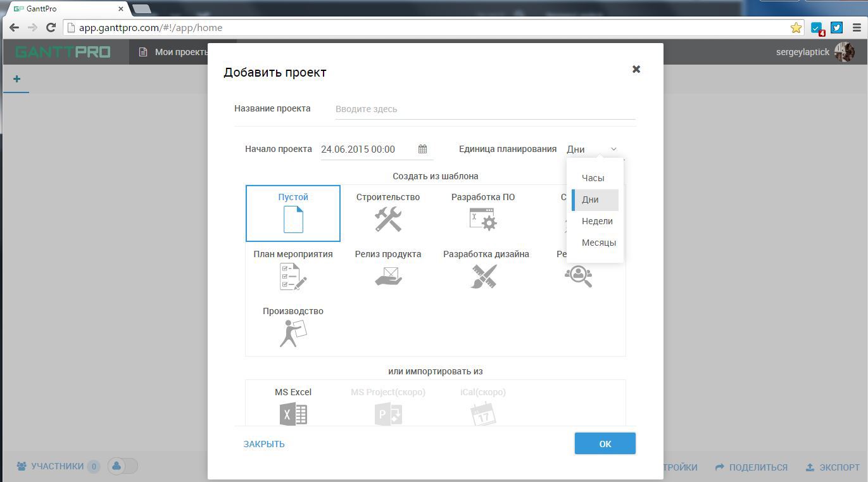Open the Twitter browser extension

837,28
